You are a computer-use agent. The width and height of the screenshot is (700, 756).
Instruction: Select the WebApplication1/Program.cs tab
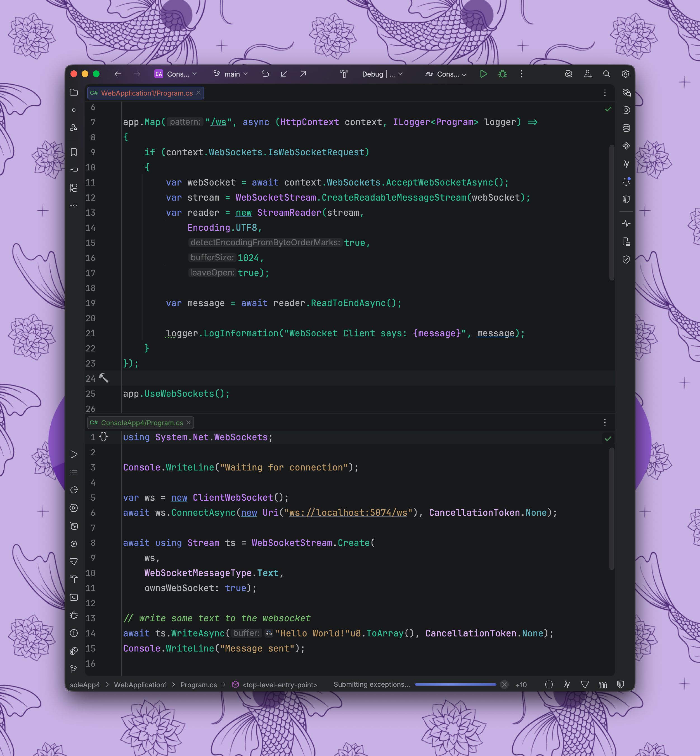(x=146, y=93)
